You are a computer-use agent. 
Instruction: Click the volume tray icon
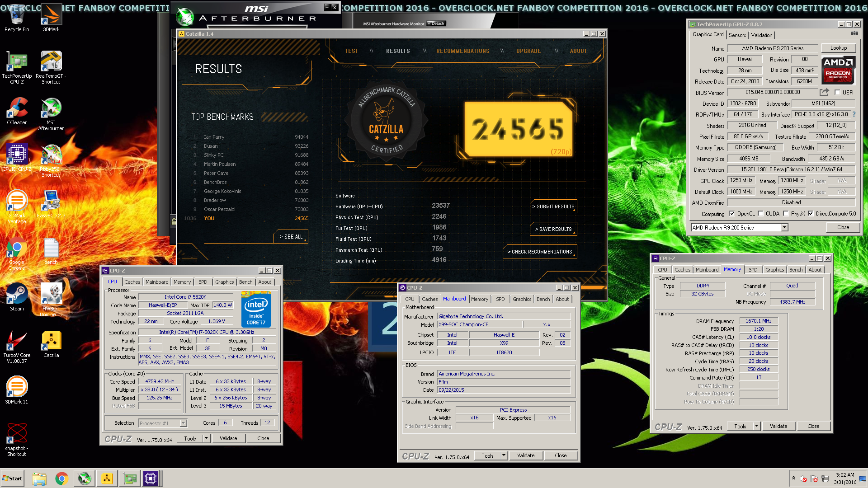coord(803,479)
